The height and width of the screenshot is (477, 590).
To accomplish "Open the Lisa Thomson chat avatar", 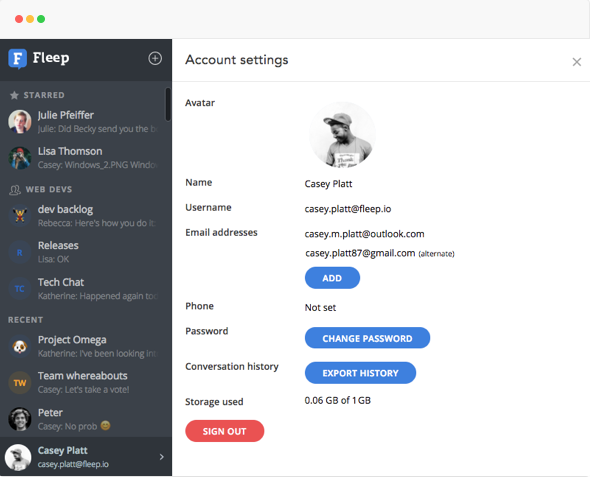I will pos(20,158).
